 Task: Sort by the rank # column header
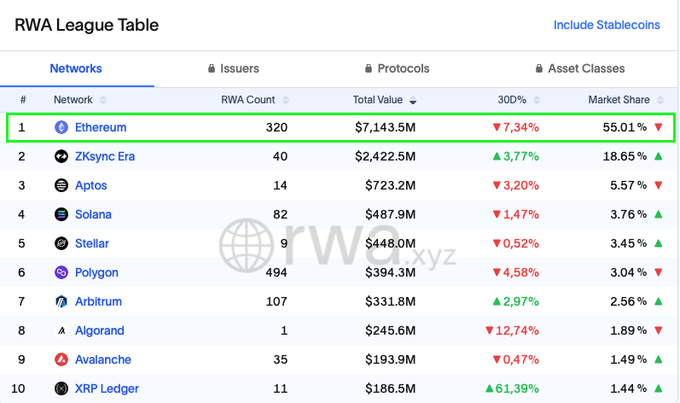23,100
